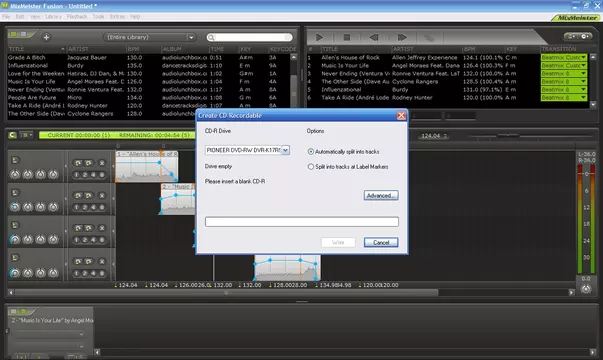Click the Cancel button in dialog
This screenshot has width=603, height=360.
(381, 242)
